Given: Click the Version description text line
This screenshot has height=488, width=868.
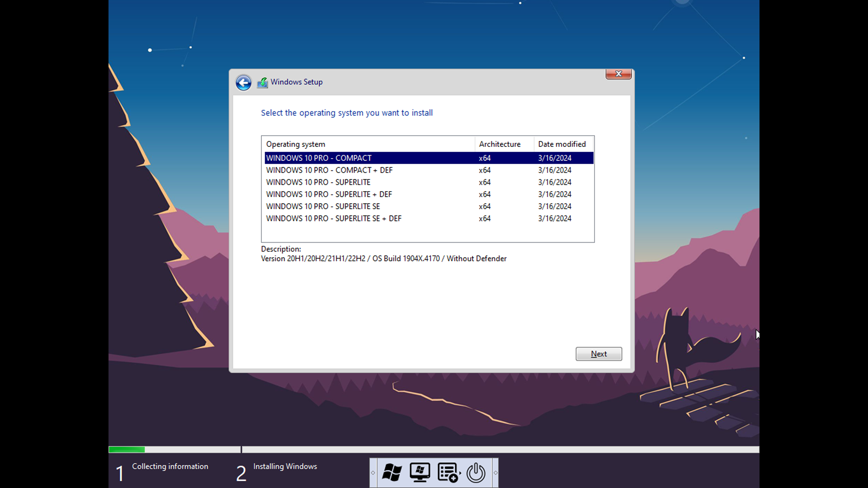Looking at the screenshot, I should (x=384, y=258).
